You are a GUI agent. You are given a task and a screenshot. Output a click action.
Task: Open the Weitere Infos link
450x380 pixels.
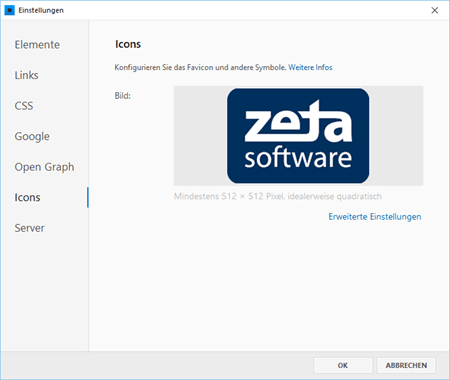pyautogui.click(x=310, y=67)
